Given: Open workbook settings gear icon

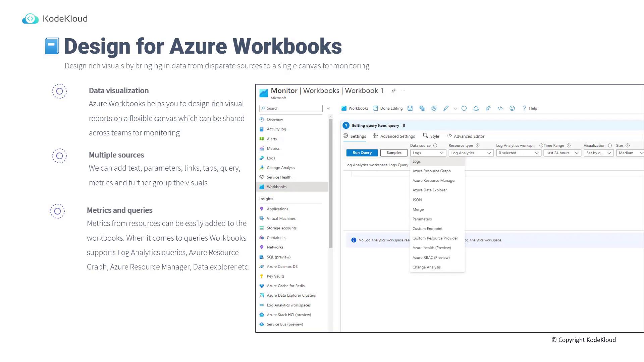Looking at the screenshot, I should tap(434, 108).
